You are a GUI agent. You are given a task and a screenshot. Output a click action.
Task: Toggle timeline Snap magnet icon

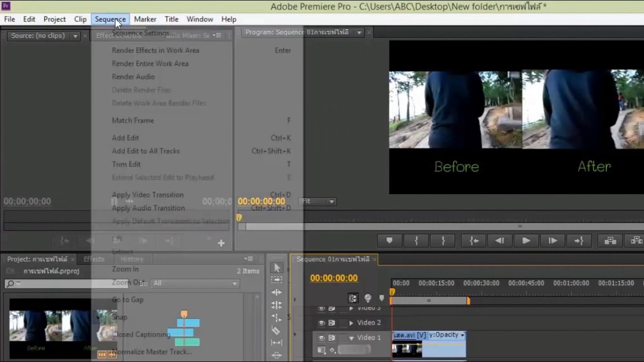coord(353,298)
